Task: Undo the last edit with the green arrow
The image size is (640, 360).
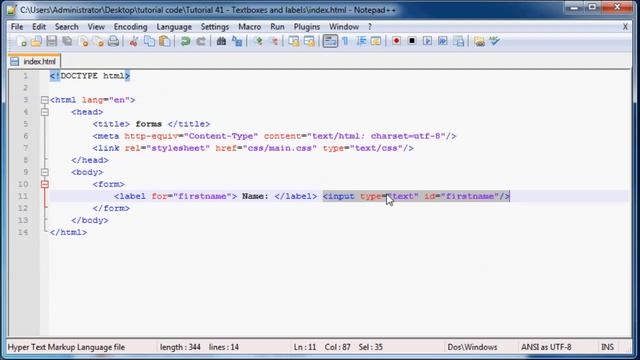Action: click(185, 41)
